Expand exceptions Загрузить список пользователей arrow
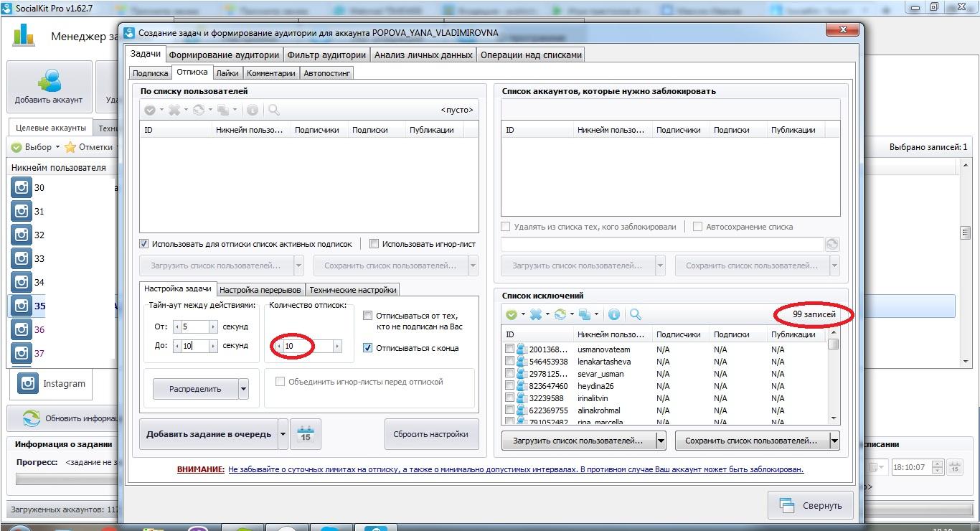Viewport: 980px width, 531px height. point(661,441)
